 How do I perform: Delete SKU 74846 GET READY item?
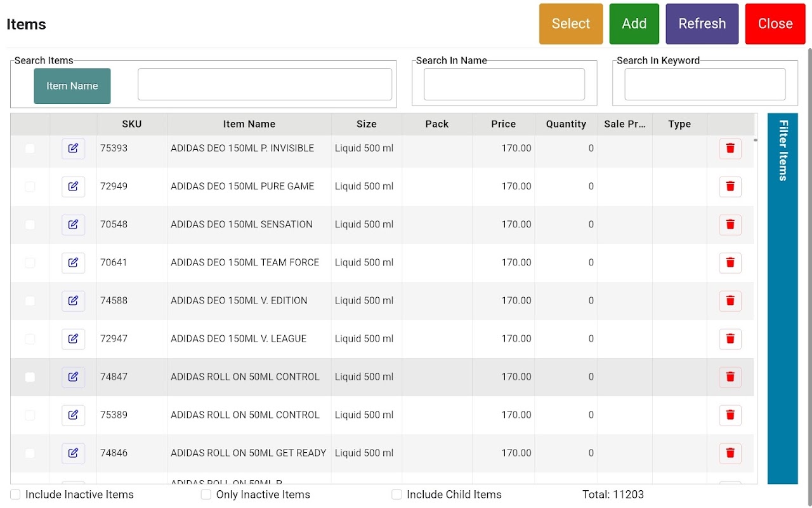(x=730, y=453)
